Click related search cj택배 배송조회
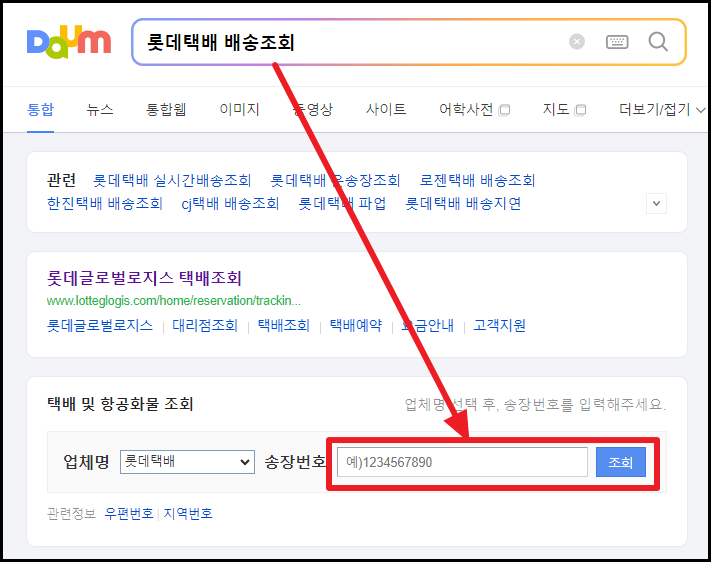711x562 pixels. [x=230, y=203]
